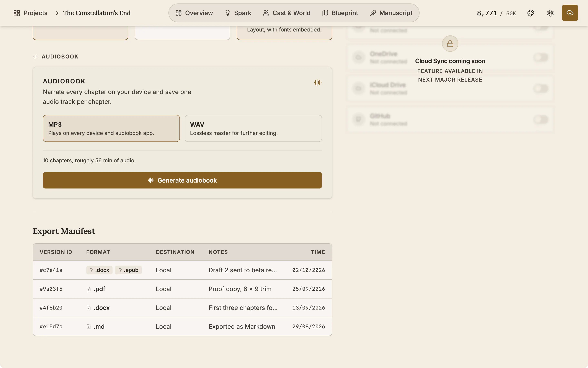This screenshot has width=588, height=368.
Task: Click the VERSION ID column header
Action: point(56,252)
